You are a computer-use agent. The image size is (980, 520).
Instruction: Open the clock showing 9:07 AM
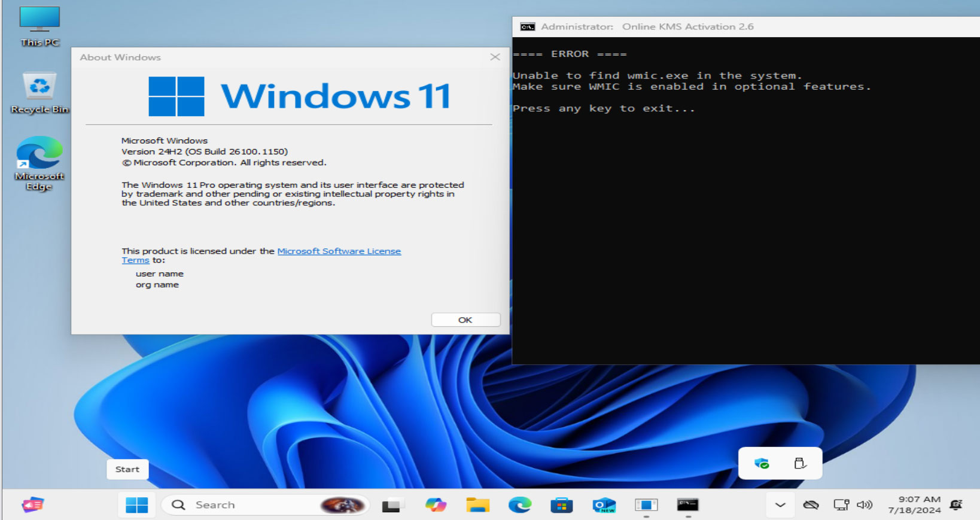(914, 504)
